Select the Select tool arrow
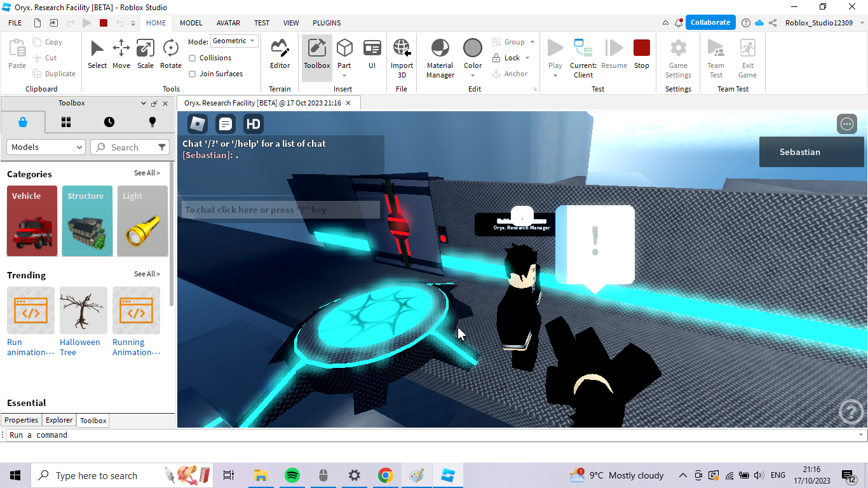 click(x=97, y=55)
